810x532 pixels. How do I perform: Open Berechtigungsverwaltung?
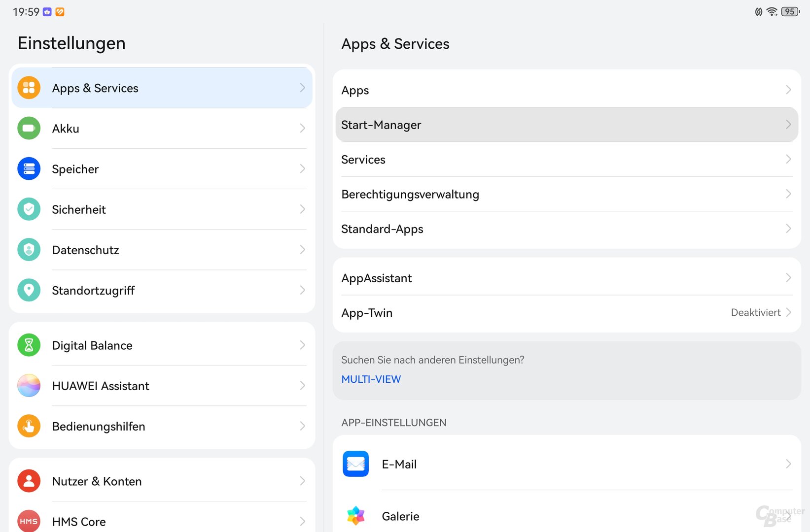click(566, 194)
